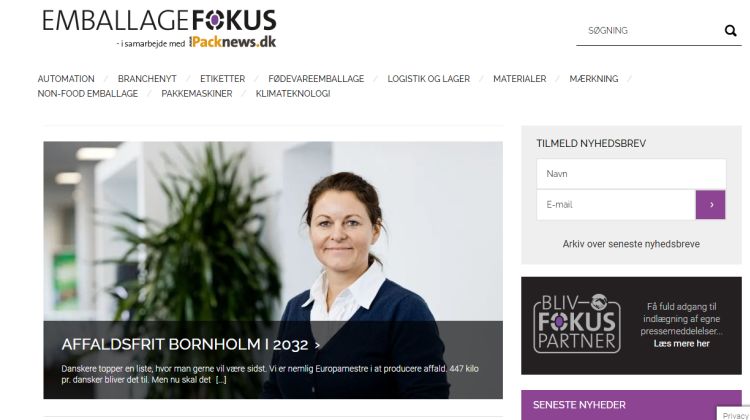This screenshot has width=750, height=420.
Task: Click the E-mail newsletter field
Action: pyautogui.click(x=616, y=205)
